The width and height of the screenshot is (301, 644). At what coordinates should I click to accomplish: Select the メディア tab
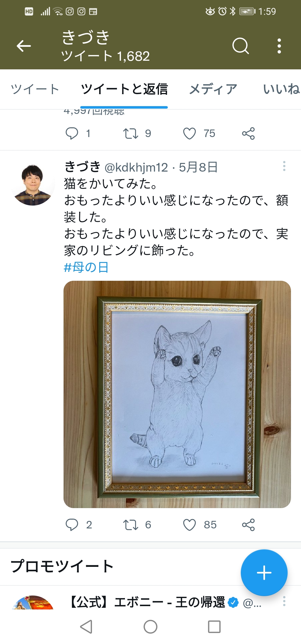[x=213, y=89]
